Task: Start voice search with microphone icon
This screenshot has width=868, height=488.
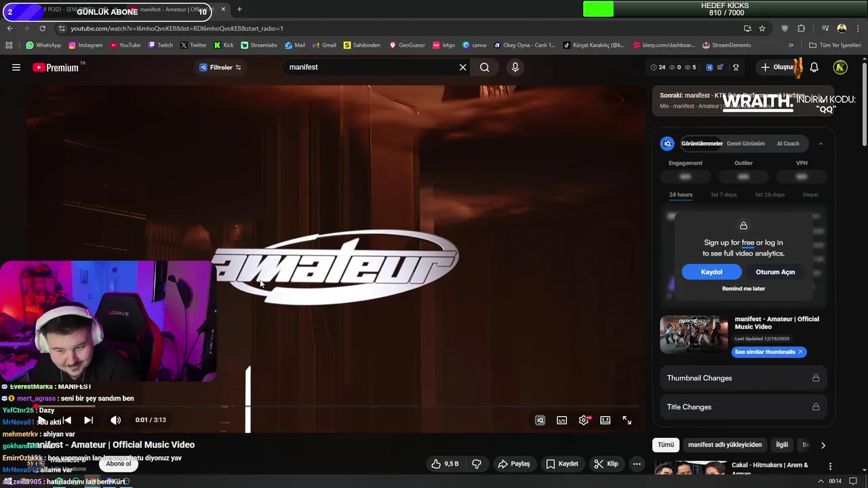Action: point(515,67)
